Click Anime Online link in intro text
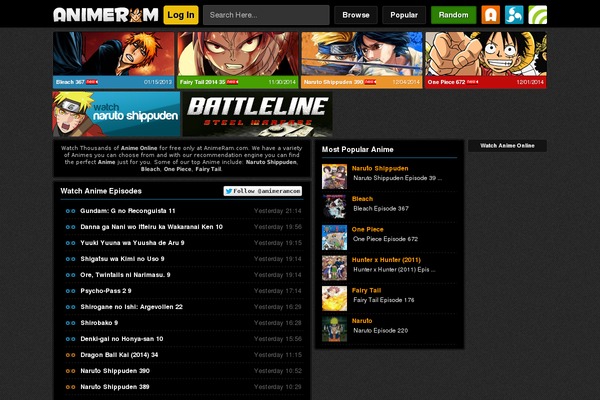 (x=139, y=148)
